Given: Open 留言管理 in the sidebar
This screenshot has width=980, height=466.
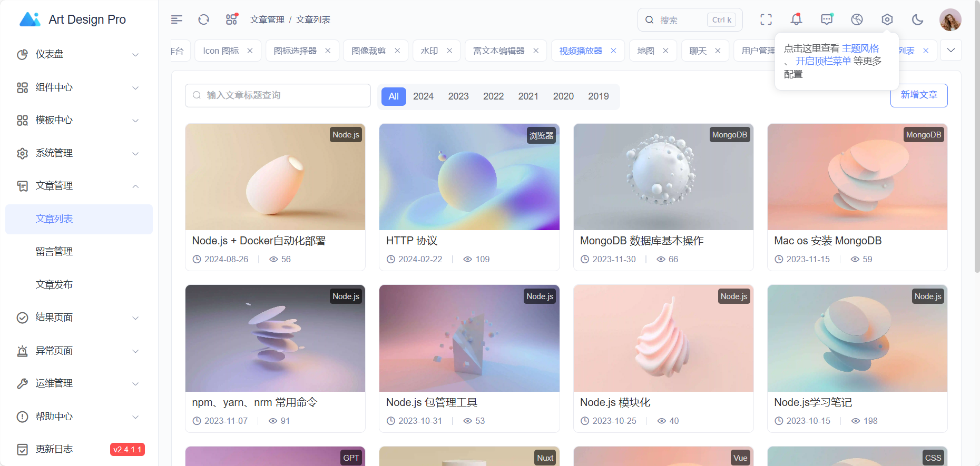Looking at the screenshot, I should [79, 252].
